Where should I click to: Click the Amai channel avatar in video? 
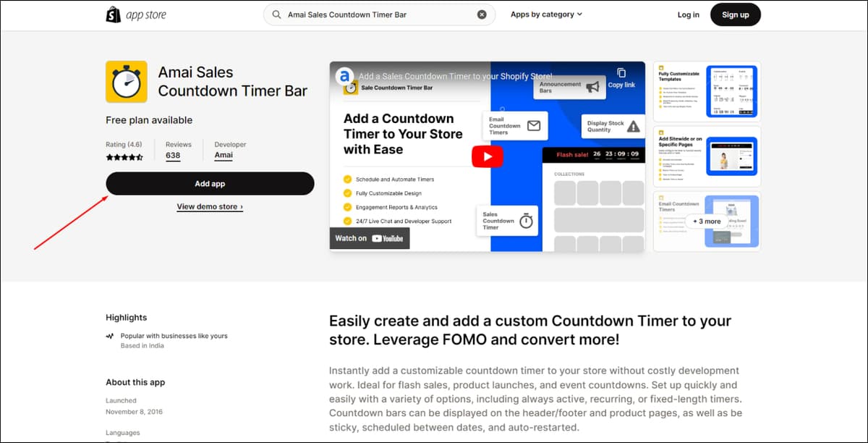coord(344,76)
